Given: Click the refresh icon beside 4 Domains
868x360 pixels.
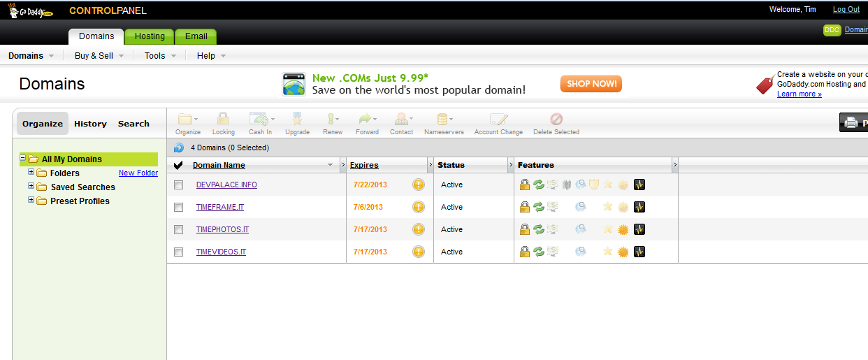Looking at the screenshot, I should 179,147.
